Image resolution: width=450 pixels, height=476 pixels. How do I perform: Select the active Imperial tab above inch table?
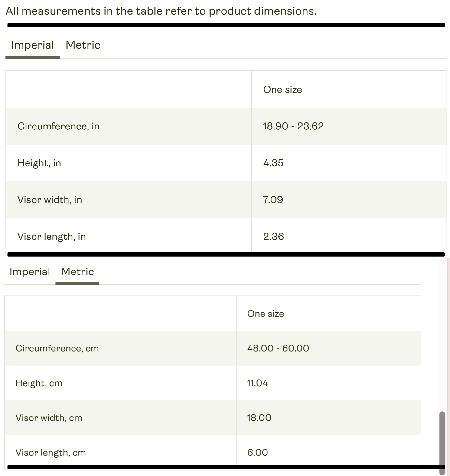(33, 45)
